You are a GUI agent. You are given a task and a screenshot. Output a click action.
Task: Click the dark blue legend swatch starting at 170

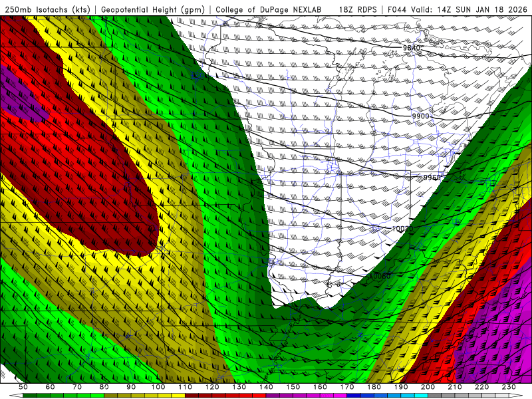point(354,396)
